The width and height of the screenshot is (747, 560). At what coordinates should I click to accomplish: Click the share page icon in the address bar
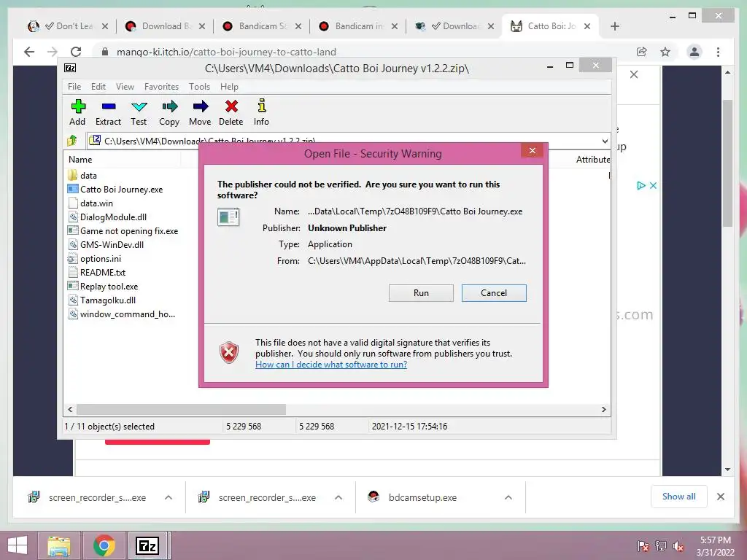coord(642,52)
